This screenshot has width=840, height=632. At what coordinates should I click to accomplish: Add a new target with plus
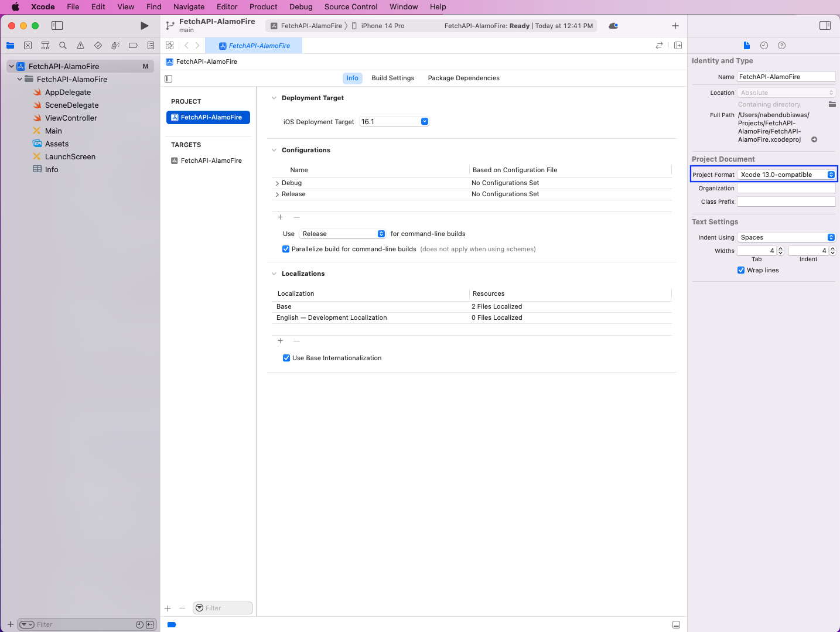click(168, 609)
